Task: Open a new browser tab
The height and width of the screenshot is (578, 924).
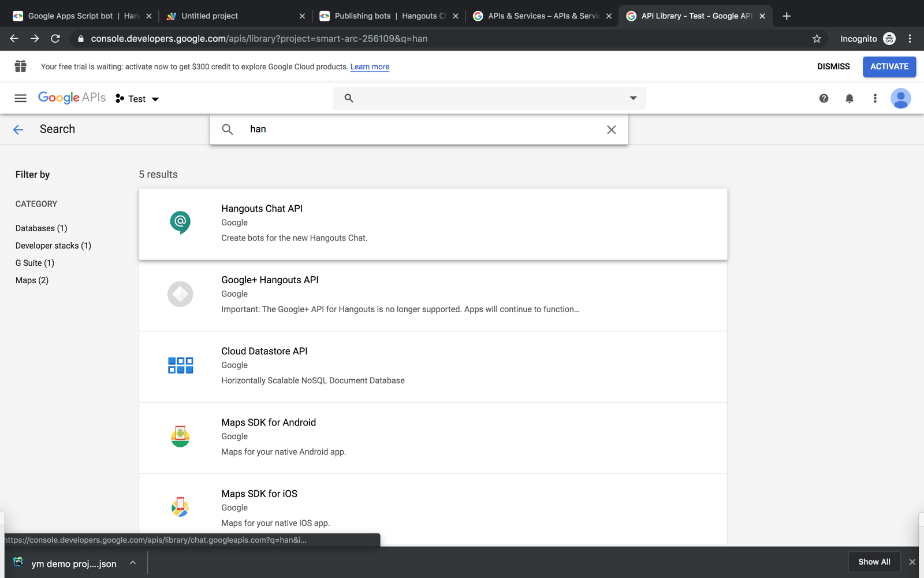Action: (787, 16)
